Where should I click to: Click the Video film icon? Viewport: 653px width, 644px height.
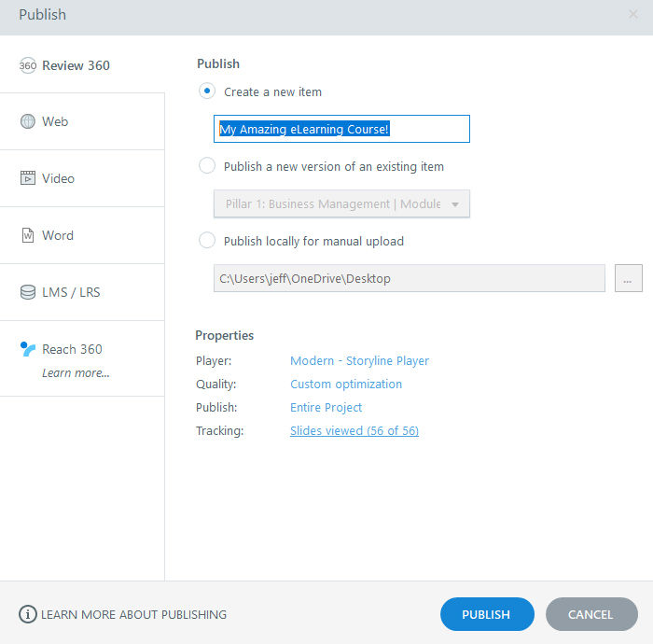tap(28, 178)
